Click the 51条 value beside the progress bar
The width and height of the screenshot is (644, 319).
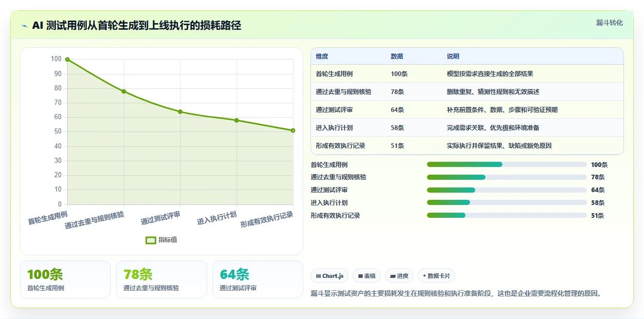click(598, 216)
